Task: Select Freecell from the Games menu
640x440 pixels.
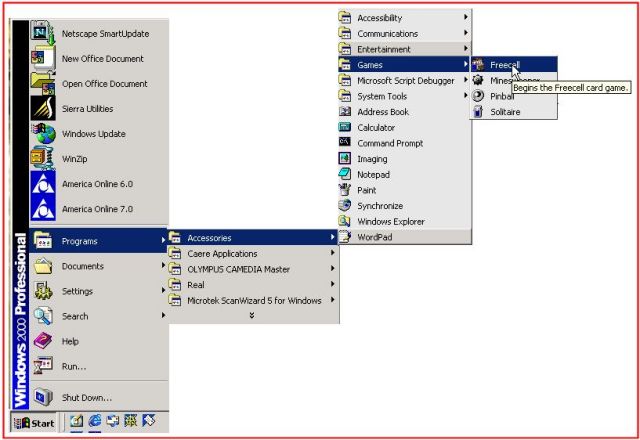Action: tap(505, 64)
